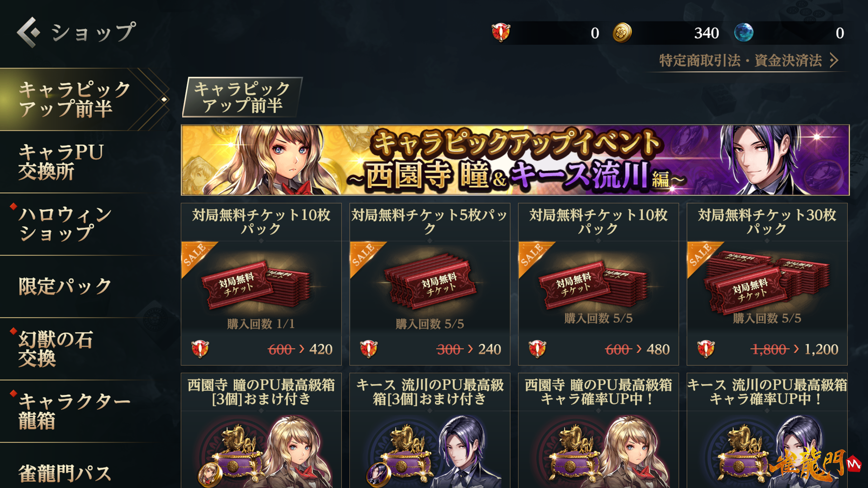Tap the red gem currency icon in header

click(501, 33)
